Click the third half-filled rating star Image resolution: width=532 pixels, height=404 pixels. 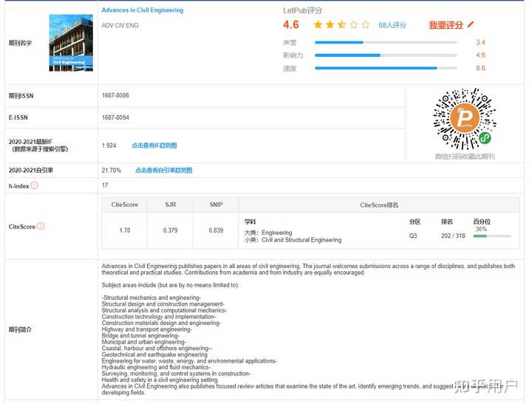pos(341,25)
